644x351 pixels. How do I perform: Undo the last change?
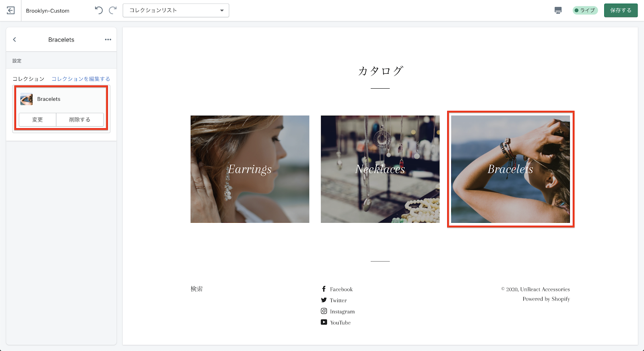[99, 10]
